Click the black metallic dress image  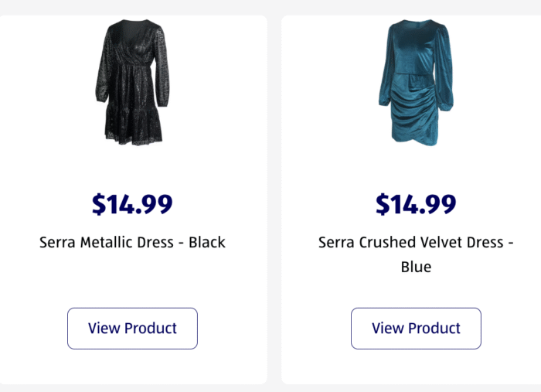(132, 84)
